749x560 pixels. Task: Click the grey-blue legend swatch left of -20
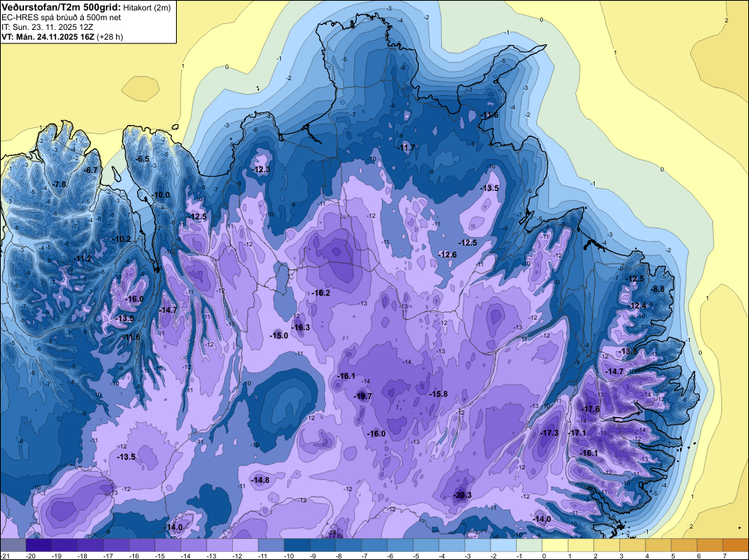coord(13,545)
